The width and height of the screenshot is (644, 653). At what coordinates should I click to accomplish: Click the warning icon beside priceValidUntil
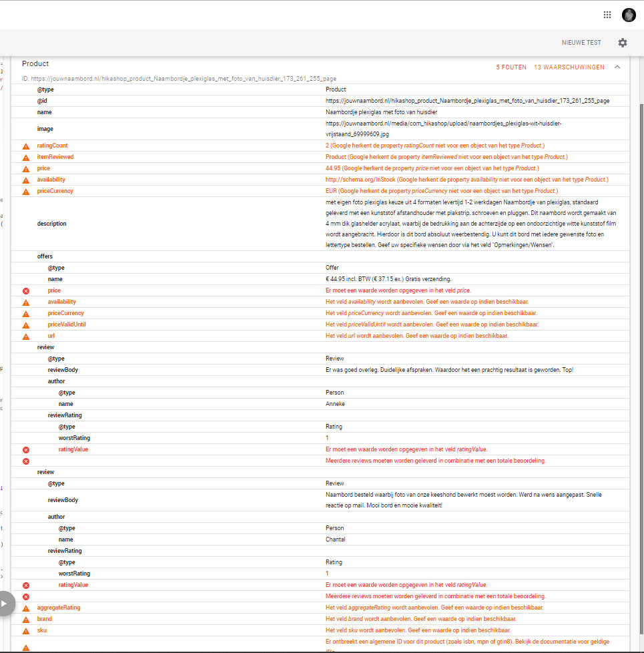tap(26, 325)
